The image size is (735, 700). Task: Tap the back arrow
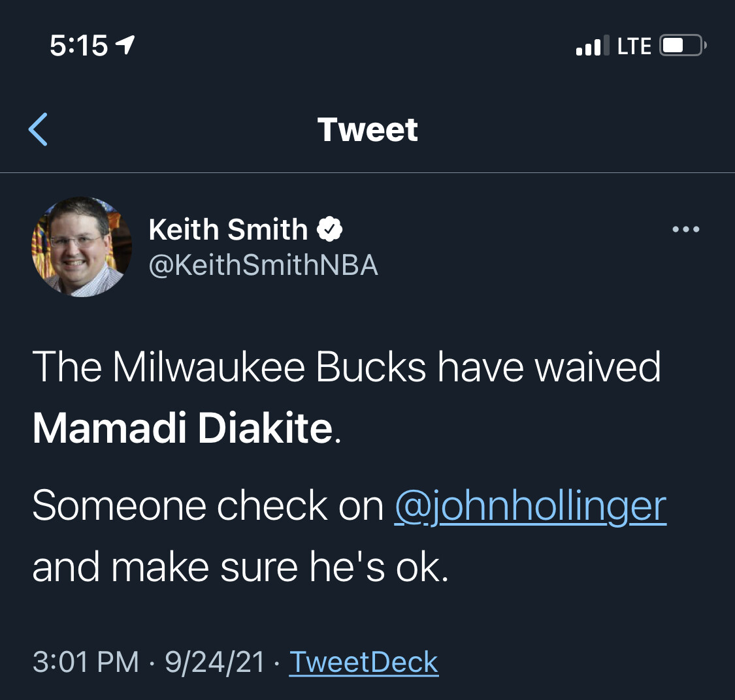(x=39, y=129)
